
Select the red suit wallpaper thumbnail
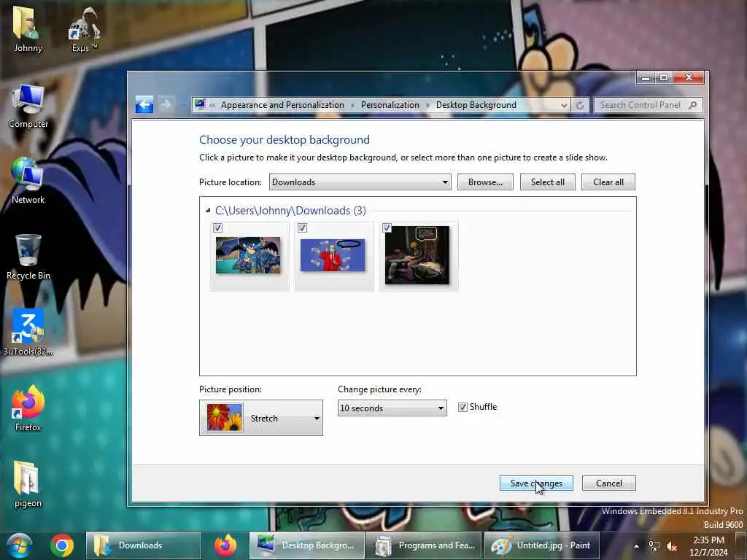333,256
